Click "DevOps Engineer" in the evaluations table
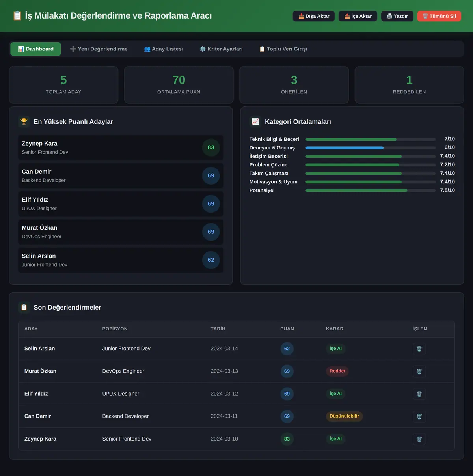 [123, 371]
